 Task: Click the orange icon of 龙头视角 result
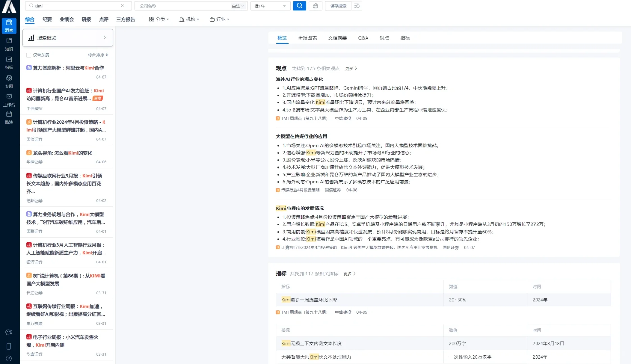[29, 153]
